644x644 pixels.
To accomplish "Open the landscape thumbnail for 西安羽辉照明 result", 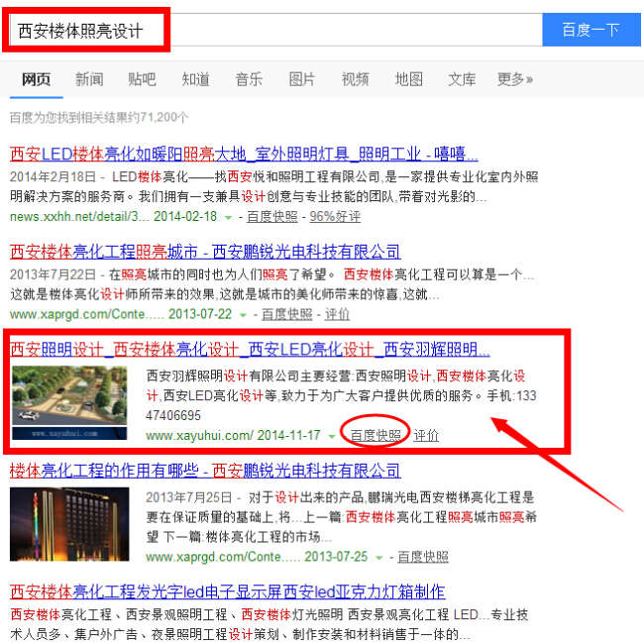I will pos(69,403).
